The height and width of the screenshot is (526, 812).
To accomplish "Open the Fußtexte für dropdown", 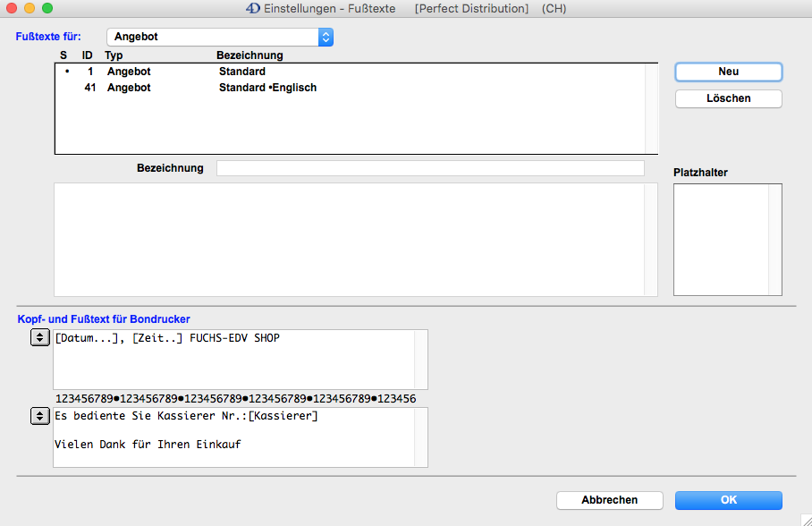I will 219,37.
